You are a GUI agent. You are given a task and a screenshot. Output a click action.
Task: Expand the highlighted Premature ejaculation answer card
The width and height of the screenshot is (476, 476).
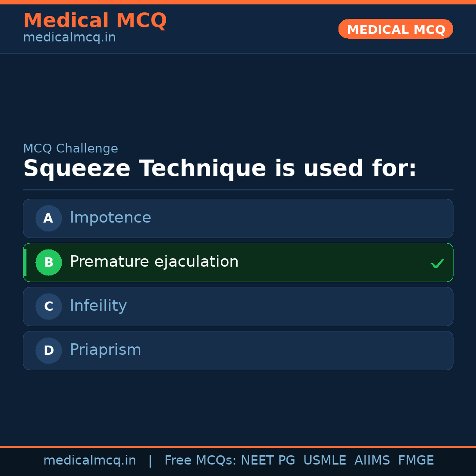pyautogui.click(x=238, y=262)
